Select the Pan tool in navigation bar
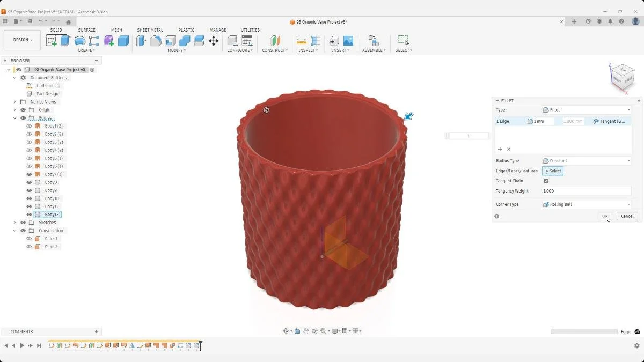 tap(306, 331)
